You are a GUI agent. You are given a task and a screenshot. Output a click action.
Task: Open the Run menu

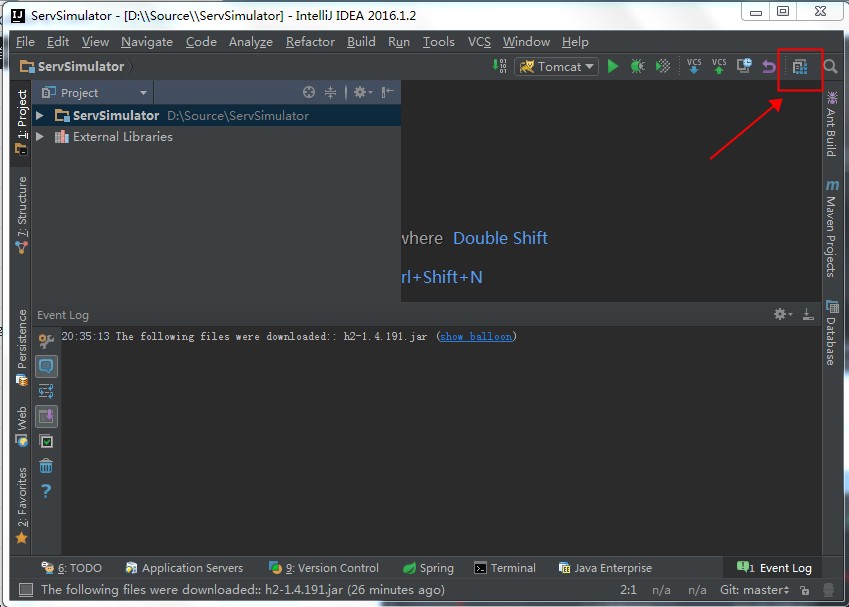(399, 42)
